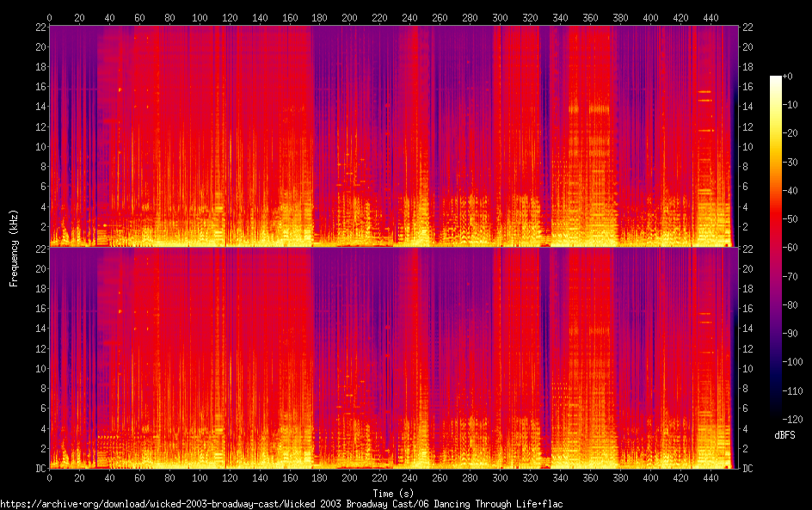Click the '440' tick on the top time axis
Viewport: 812px width, 510px height.
710,17
